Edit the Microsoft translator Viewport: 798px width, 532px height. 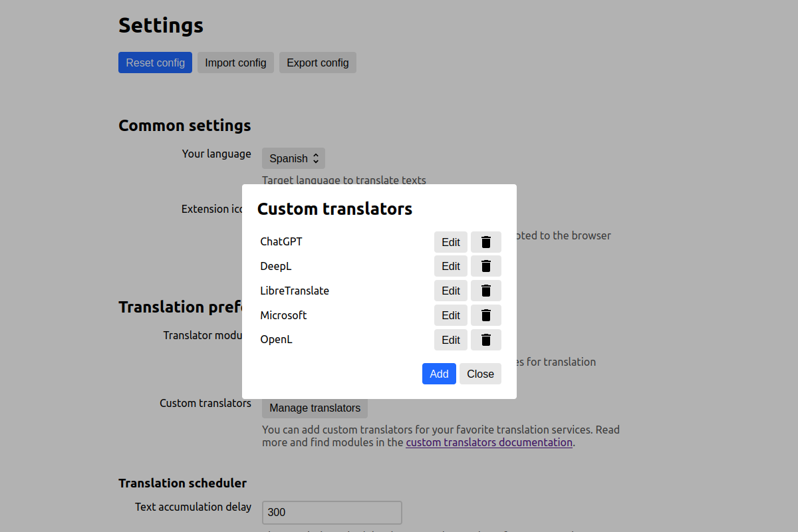[x=451, y=315]
